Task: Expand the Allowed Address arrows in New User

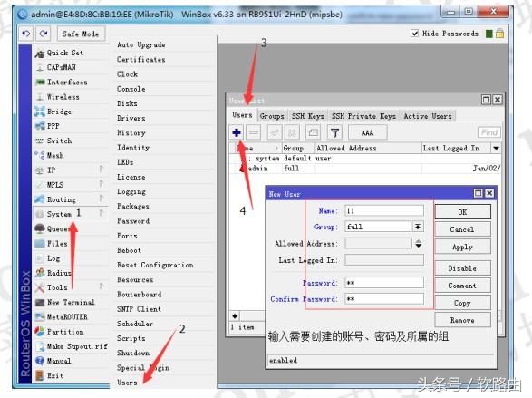Action: click(x=419, y=243)
